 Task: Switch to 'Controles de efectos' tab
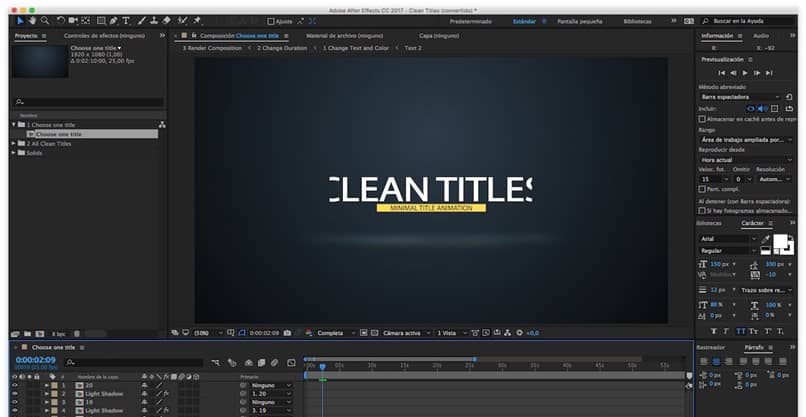click(104, 35)
